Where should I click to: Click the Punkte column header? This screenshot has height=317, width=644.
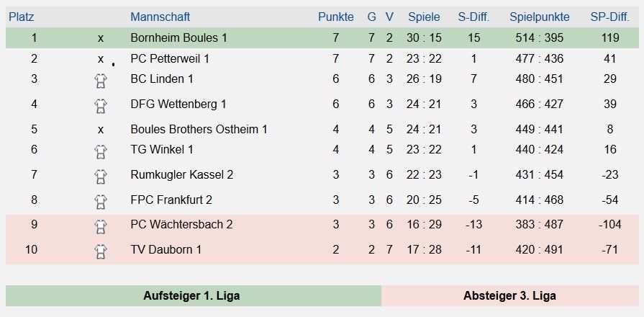tap(336, 17)
